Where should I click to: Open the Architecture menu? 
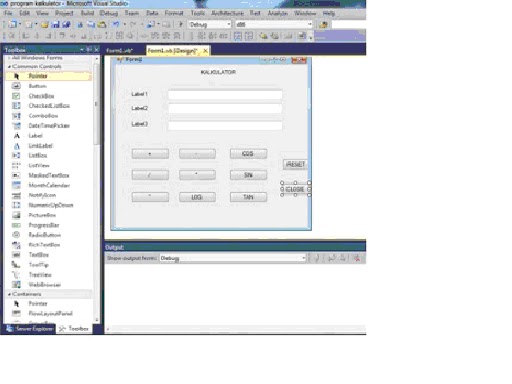[227, 13]
